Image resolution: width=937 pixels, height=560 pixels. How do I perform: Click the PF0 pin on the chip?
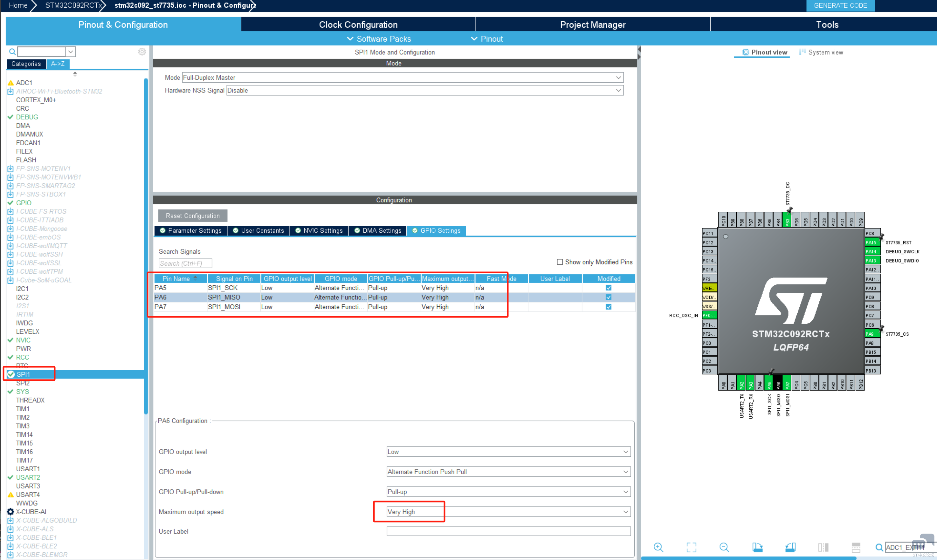(710, 316)
